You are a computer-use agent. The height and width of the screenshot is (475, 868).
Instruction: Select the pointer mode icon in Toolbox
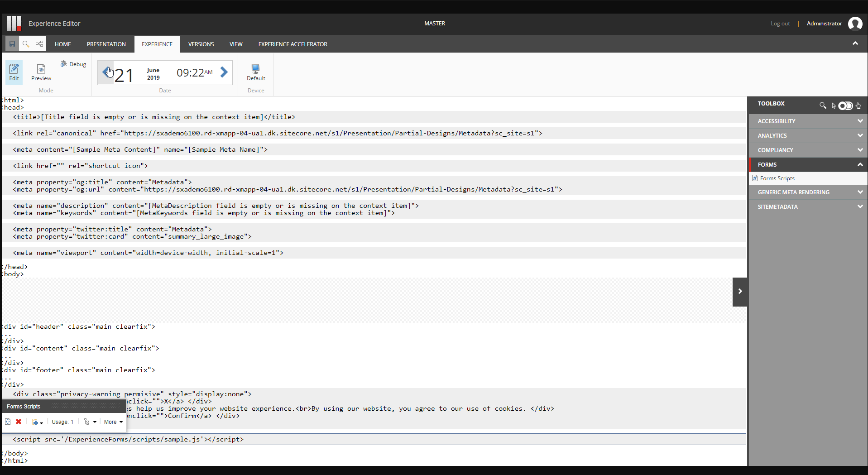tap(834, 106)
